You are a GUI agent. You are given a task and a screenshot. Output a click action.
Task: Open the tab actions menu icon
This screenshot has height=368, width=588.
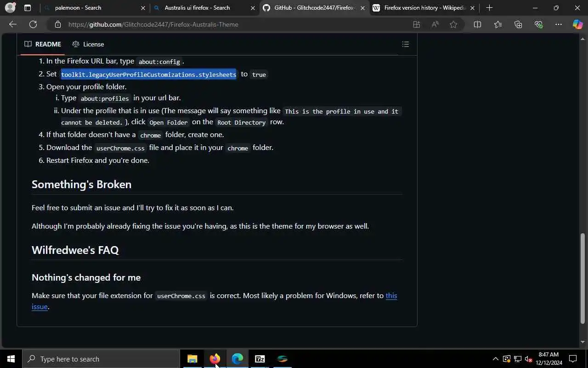[28, 8]
